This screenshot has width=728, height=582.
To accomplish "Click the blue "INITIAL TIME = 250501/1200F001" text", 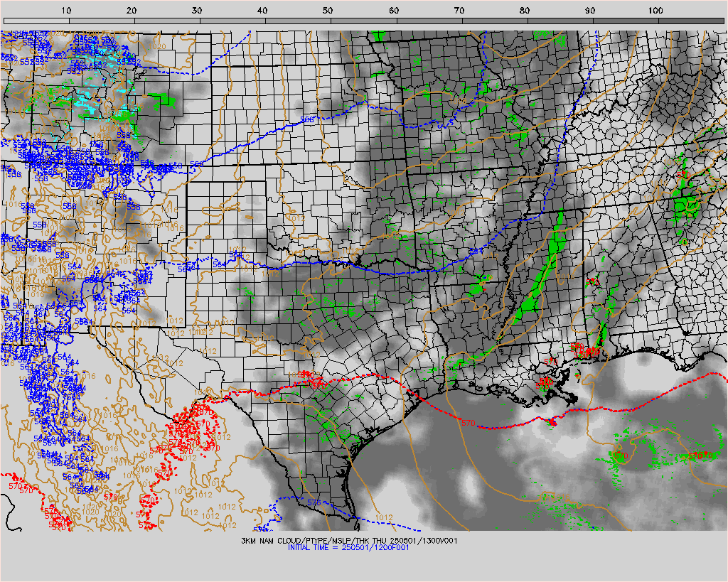I will point(348,548).
